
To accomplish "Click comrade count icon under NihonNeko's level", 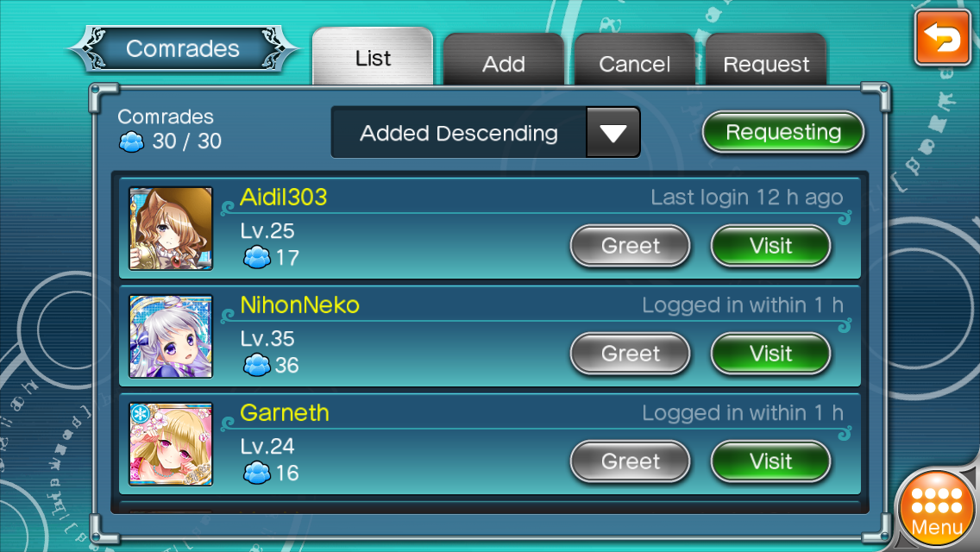I will tap(257, 365).
